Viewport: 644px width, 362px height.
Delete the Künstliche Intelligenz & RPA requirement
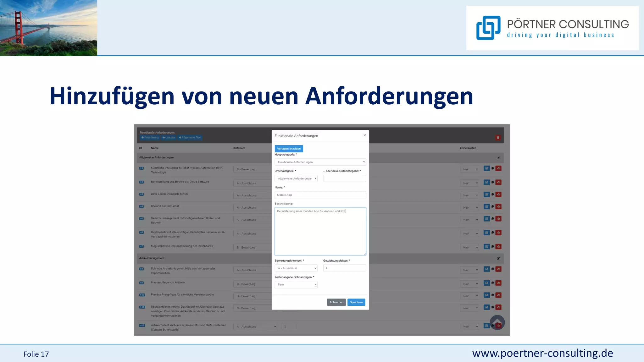498,168
